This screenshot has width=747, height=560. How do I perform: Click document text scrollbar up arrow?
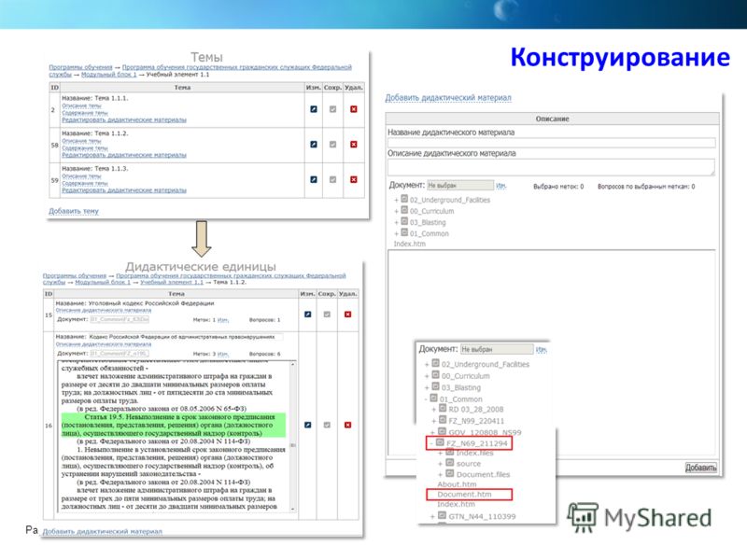pos(292,364)
